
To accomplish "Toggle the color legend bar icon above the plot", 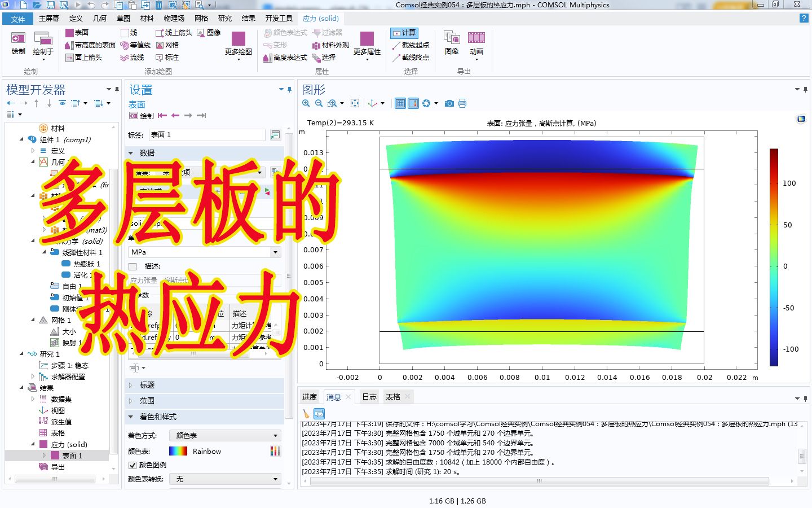I will [414, 103].
